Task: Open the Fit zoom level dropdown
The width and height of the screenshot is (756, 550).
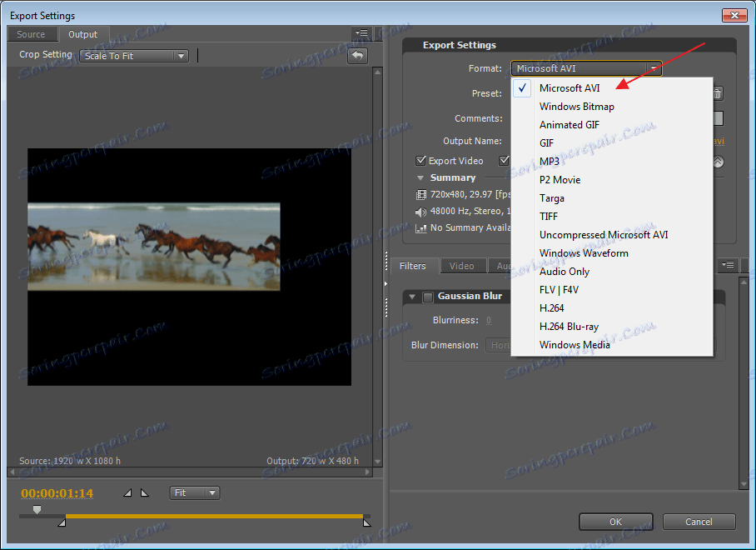Action: (195, 493)
